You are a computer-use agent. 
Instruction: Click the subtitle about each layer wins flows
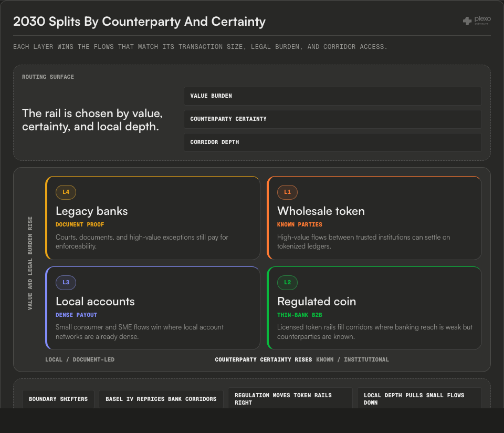(200, 47)
